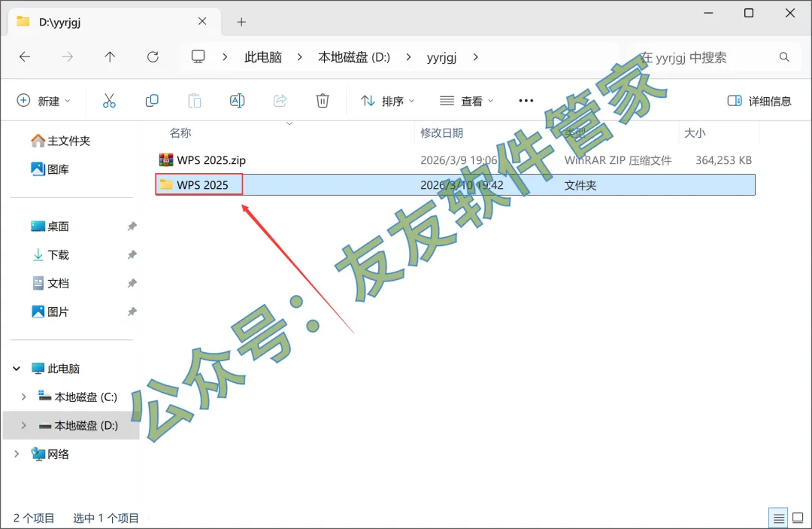Expand 本地磁盘 (D:) tree node
The width and height of the screenshot is (812, 529).
tap(24, 425)
